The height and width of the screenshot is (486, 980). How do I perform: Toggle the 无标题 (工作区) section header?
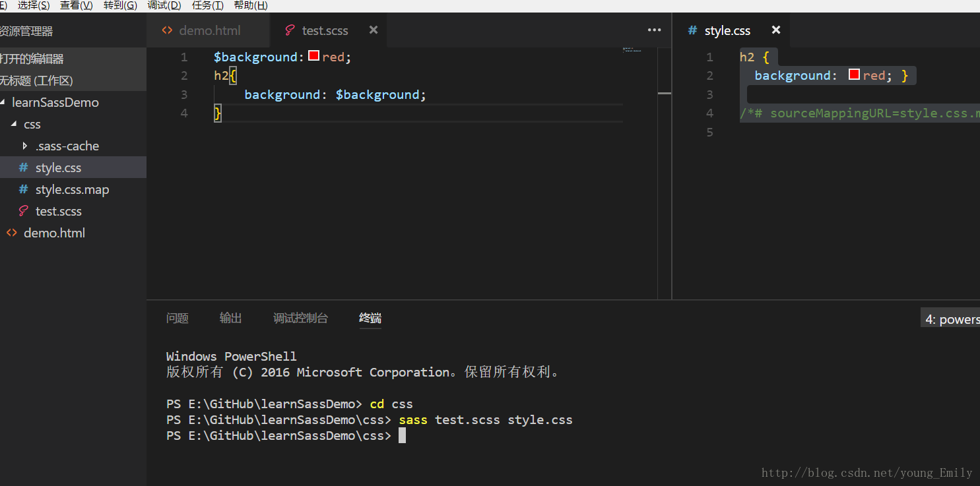click(x=73, y=80)
